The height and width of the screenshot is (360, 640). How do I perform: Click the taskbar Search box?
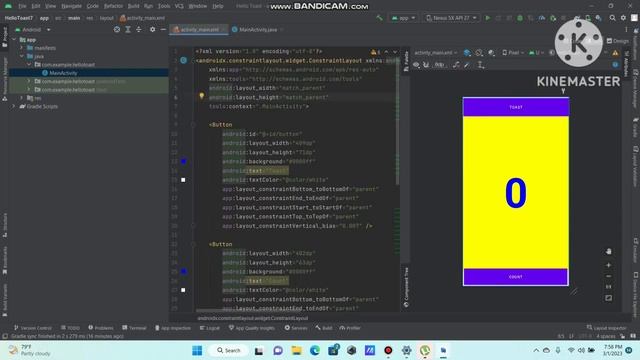point(229,350)
